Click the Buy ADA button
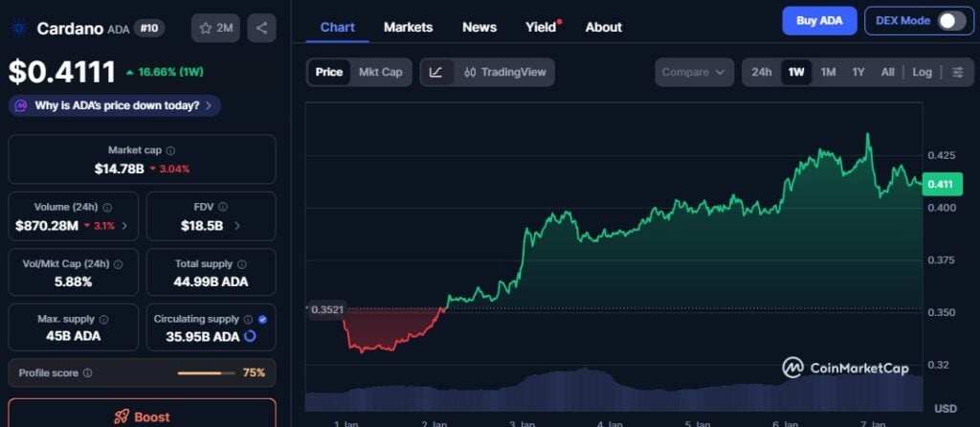 818,20
